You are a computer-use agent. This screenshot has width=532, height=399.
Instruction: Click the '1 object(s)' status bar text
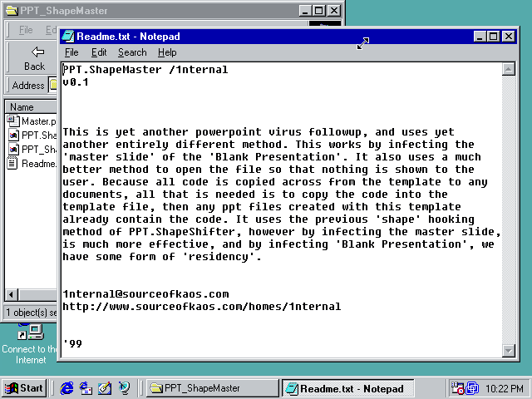(x=32, y=313)
